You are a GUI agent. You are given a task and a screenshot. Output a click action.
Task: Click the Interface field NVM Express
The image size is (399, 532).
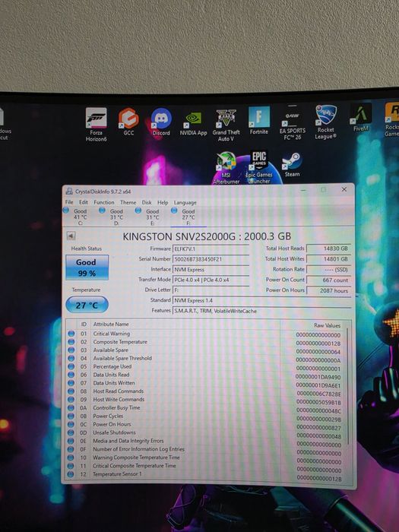(x=211, y=269)
